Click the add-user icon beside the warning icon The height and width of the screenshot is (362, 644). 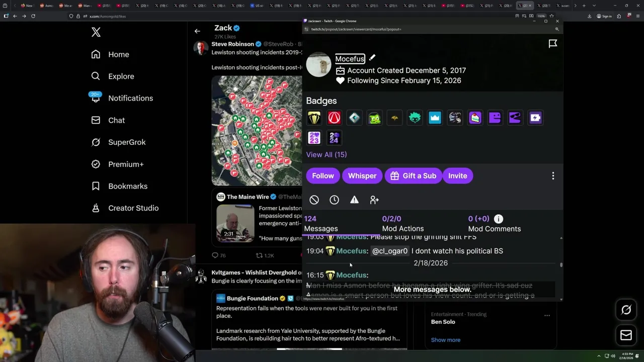tap(374, 200)
